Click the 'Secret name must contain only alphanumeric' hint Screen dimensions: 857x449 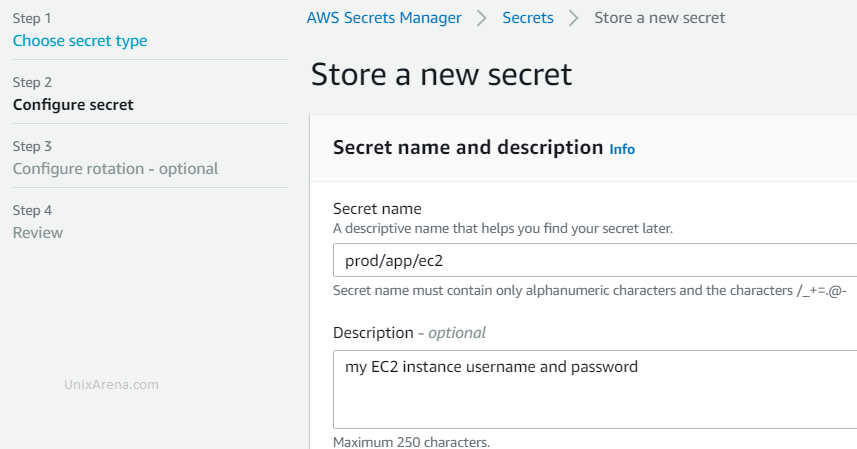tap(590, 290)
